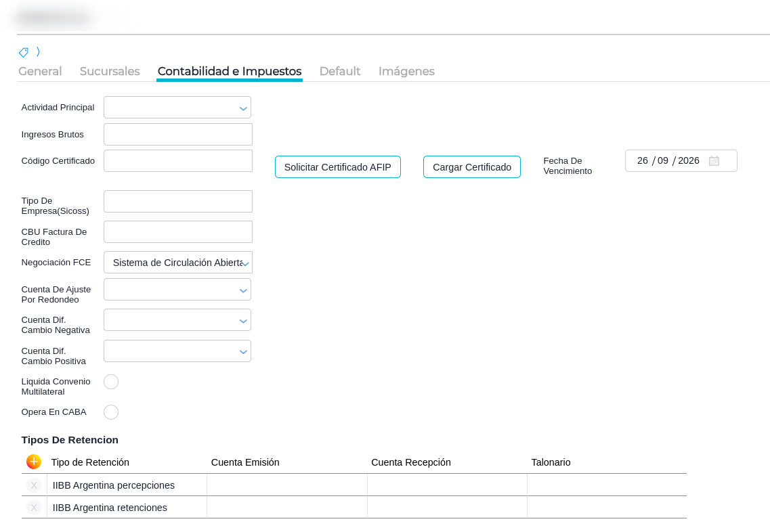The height and width of the screenshot is (532, 770).
Task: Expand the Actividad Principal dropdown
Action: click(243, 108)
